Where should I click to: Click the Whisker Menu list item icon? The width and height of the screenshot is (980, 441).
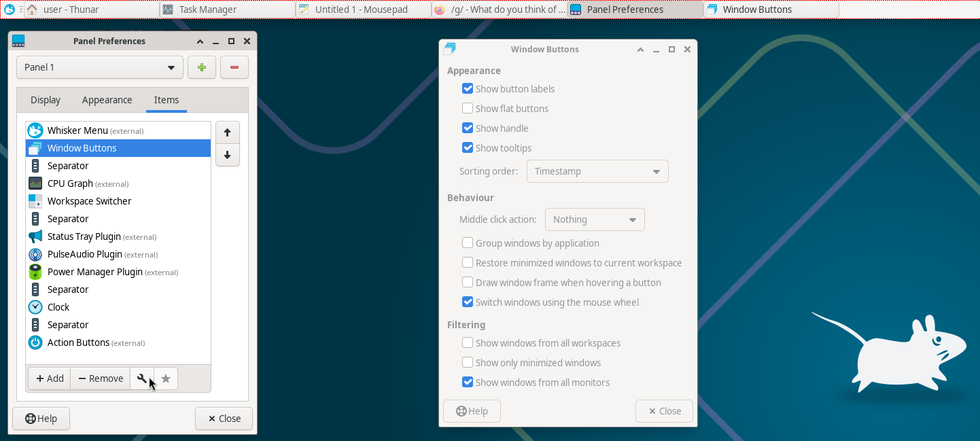click(35, 130)
